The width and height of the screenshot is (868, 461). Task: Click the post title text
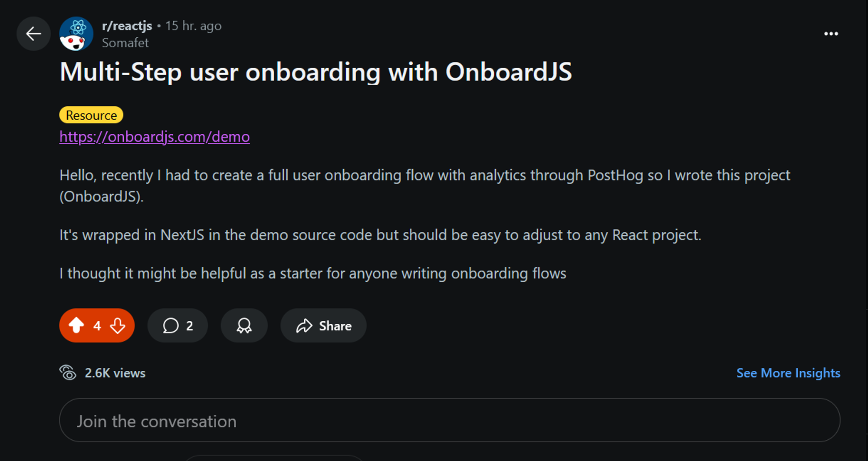click(x=316, y=72)
